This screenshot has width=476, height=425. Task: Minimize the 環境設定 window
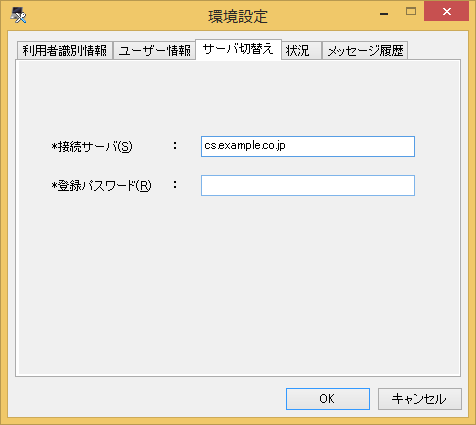click(x=384, y=13)
